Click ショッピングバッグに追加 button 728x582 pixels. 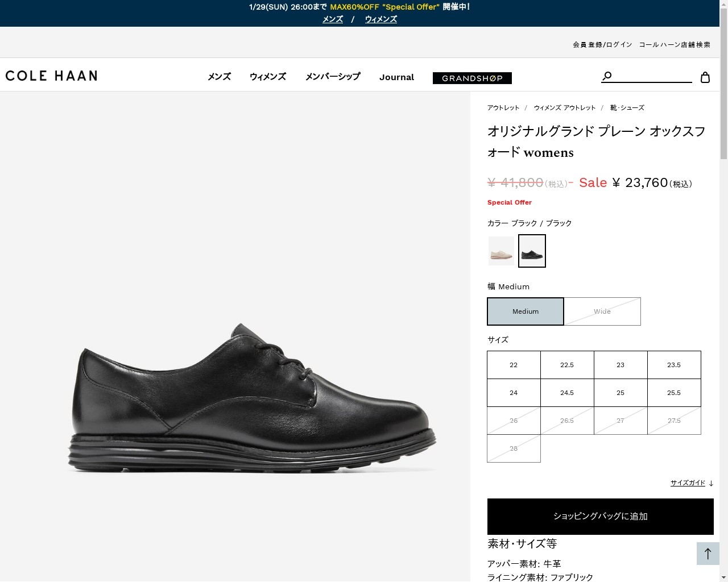click(x=601, y=517)
